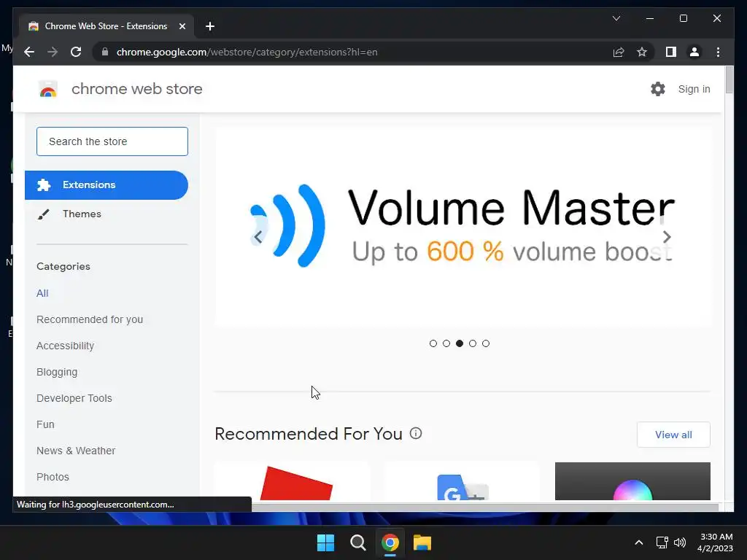The height and width of the screenshot is (560, 747).
Task: Open the Google Translate extension card
Action: [x=462, y=481]
